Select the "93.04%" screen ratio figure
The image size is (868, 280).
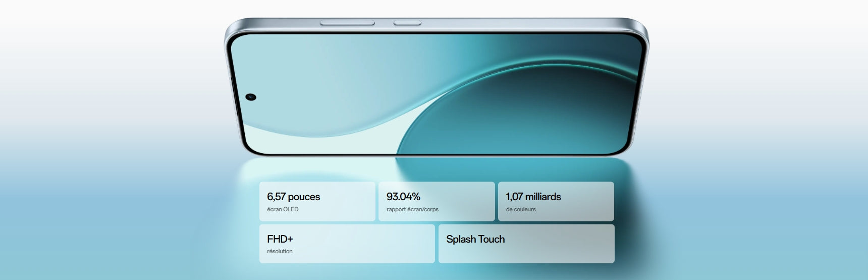pyautogui.click(x=403, y=197)
